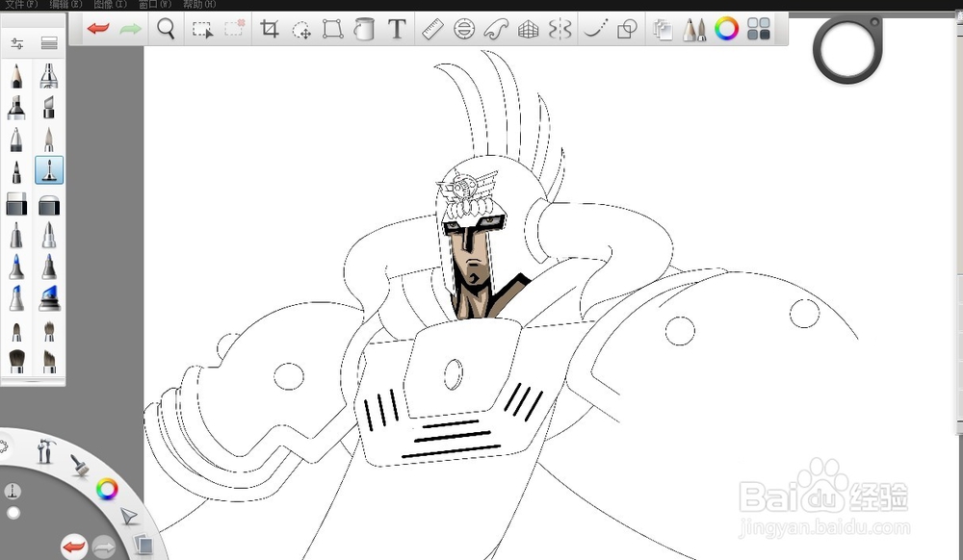
Task: Click the red Undo arrow in the top toolbar
Action: (98, 28)
